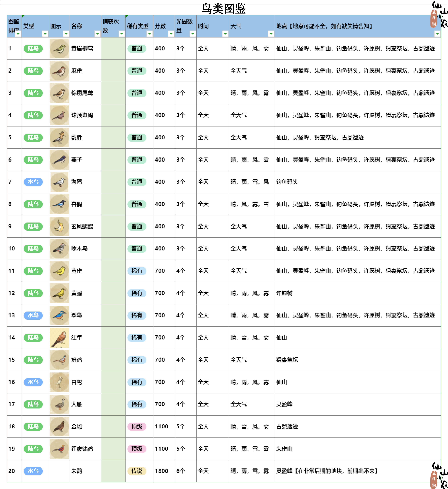Click the 水鸟 tag for 海鸥
448x489 pixels.
tap(33, 182)
